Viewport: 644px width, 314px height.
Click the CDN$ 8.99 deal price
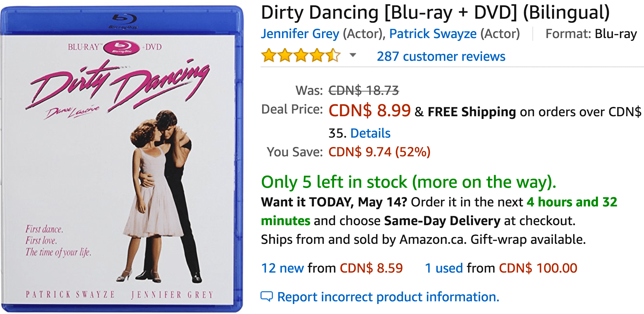[x=369, y=111]
